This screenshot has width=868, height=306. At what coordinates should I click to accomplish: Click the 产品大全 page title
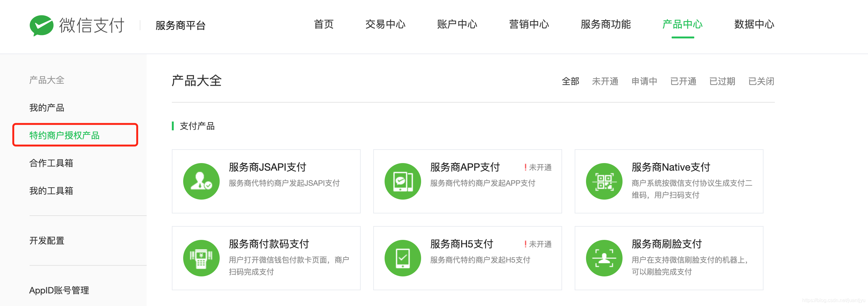click(x=197, y=81)
